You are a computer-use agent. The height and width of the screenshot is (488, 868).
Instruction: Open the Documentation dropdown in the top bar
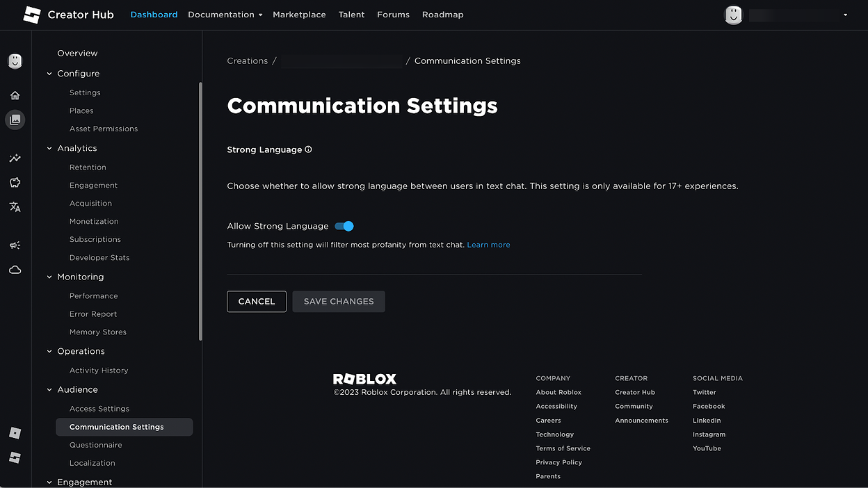click(x=225, y=14)
